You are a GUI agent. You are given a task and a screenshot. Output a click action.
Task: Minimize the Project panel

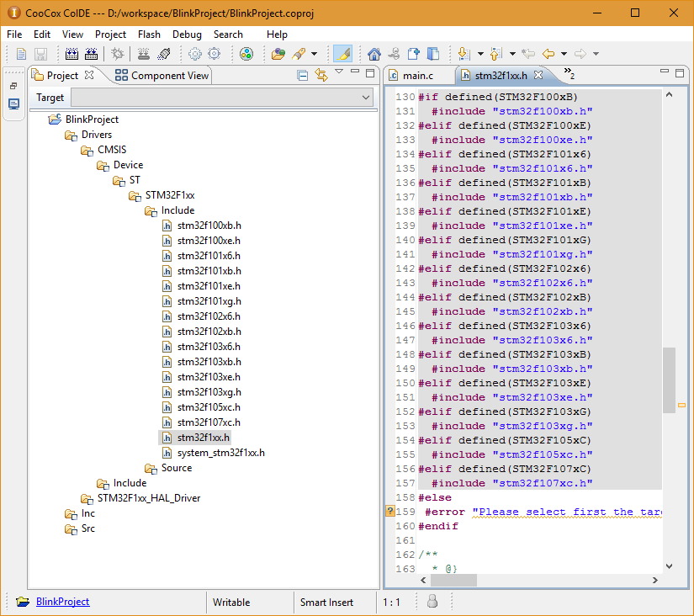355,71
